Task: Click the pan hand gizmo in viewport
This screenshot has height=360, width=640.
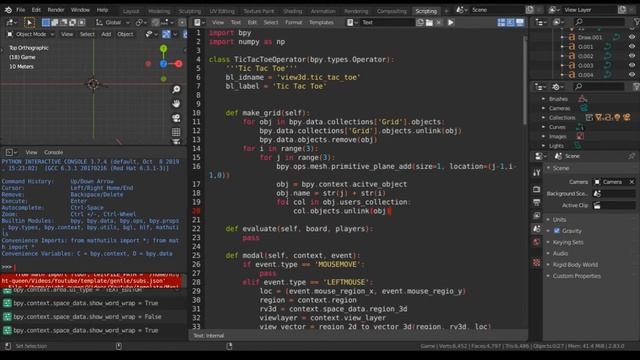Action: click(x=176, y=104)
